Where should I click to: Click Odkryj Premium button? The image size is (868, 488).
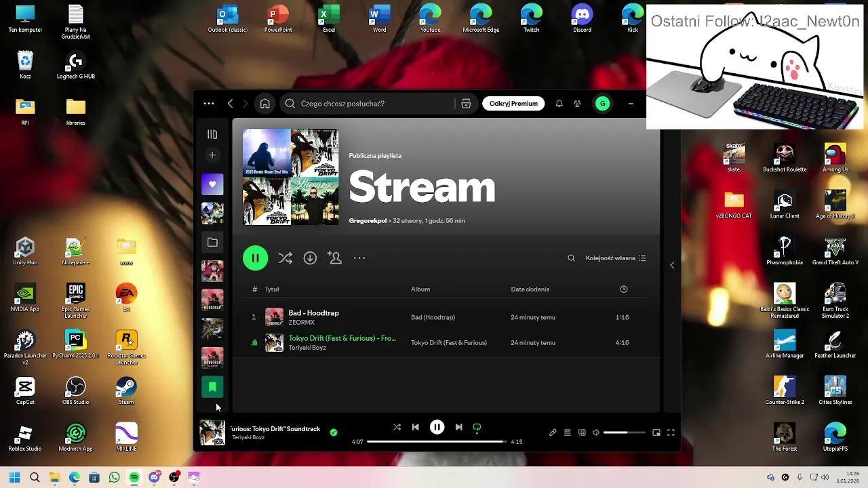(513, 104)
